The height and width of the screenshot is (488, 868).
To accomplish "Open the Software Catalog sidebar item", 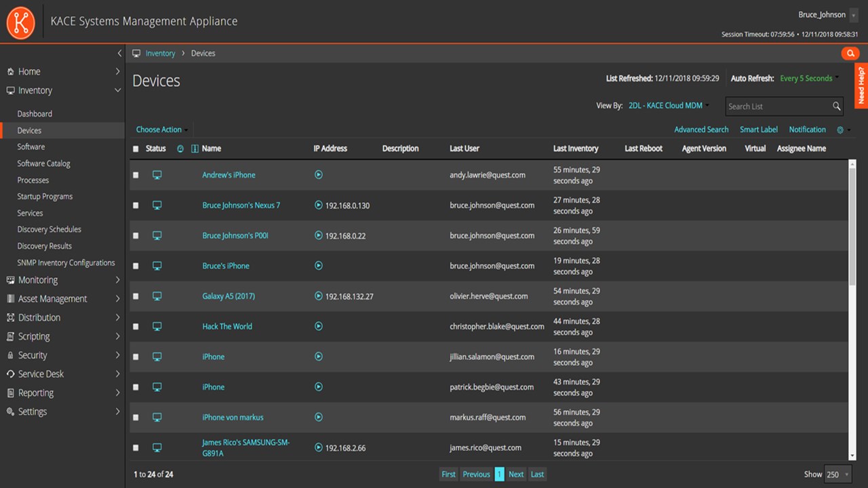I will click(x=43, y=163).
